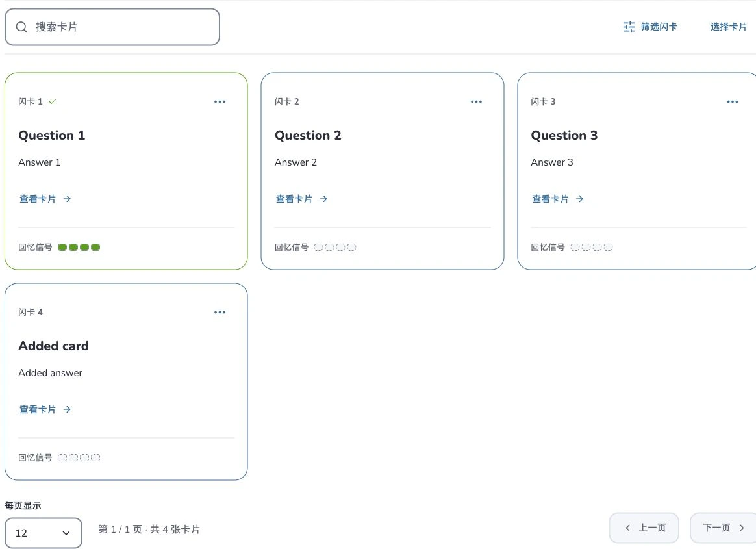Screen dimensions: 756x549
Task: Open the three-dot menu on 闪卡 4
Action: click(220, 312)
